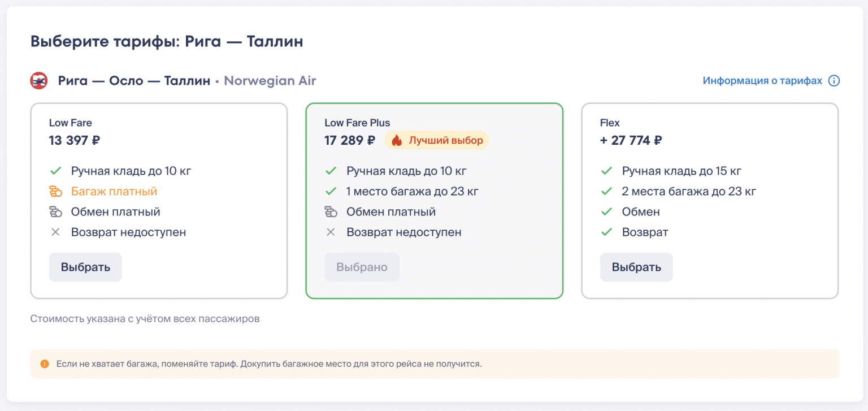
Task: Click the Norwegian Air airline logo icon
Action: tap(39, 81)
